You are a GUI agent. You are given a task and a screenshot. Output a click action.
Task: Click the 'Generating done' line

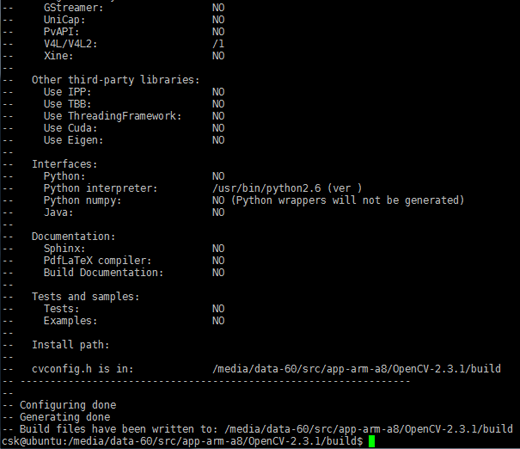pos(65,417)
